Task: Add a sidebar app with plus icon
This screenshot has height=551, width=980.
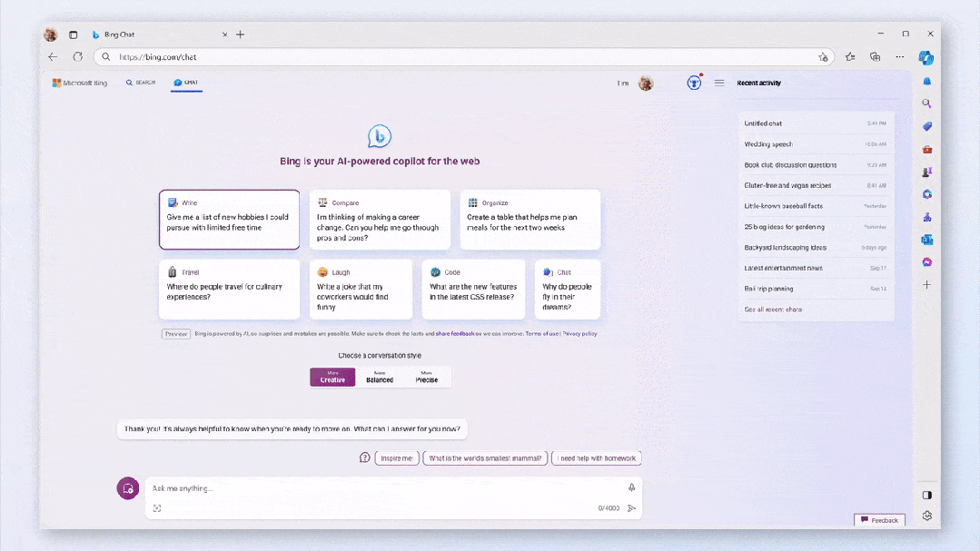Action: [x=927, y=285]
